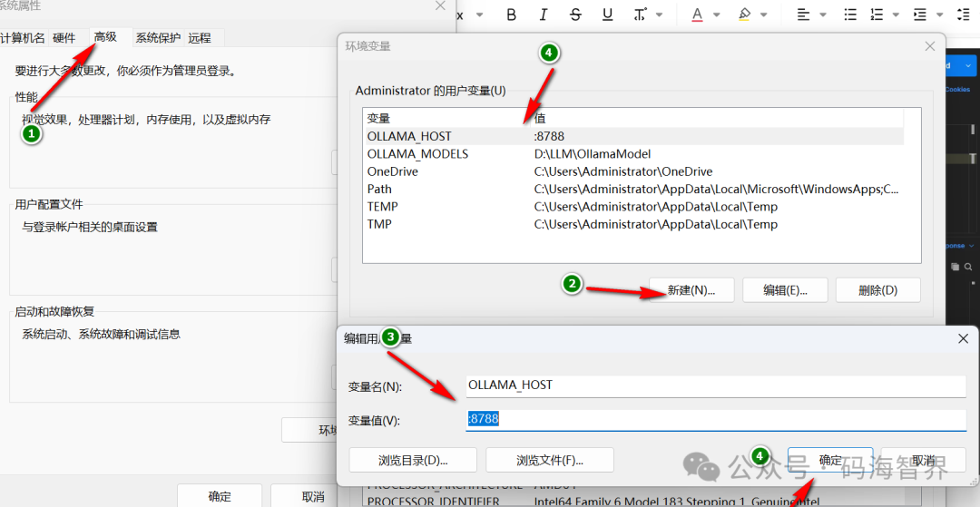
Task: Select the TMP variable row
Action: (x=634, y=223)
